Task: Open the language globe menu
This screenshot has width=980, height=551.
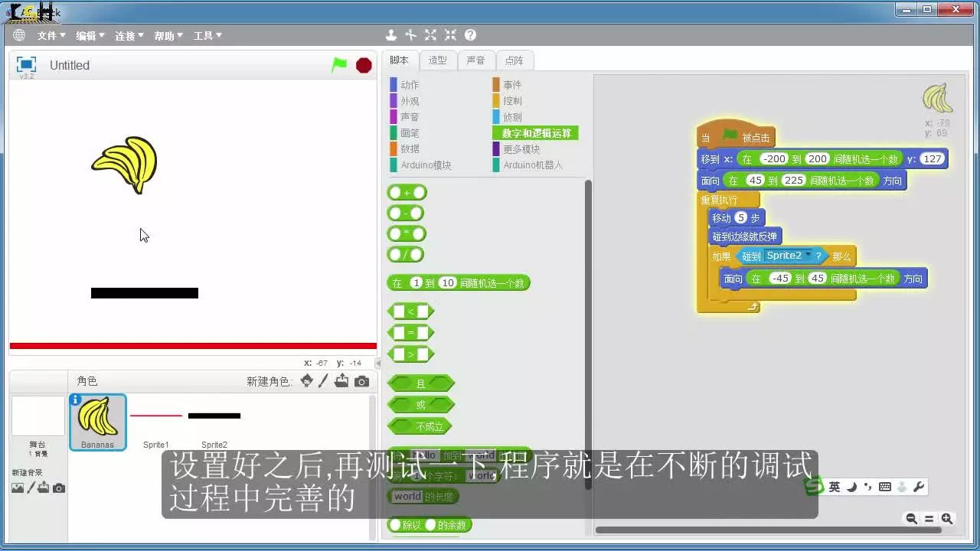Action: tap(19, 35)
